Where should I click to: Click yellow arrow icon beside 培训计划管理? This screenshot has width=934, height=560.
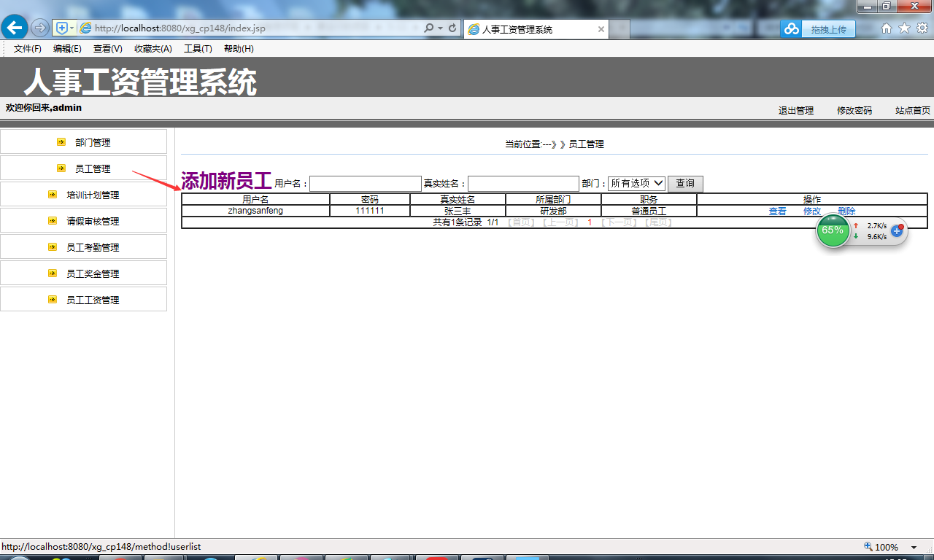[x=53, y=195]
